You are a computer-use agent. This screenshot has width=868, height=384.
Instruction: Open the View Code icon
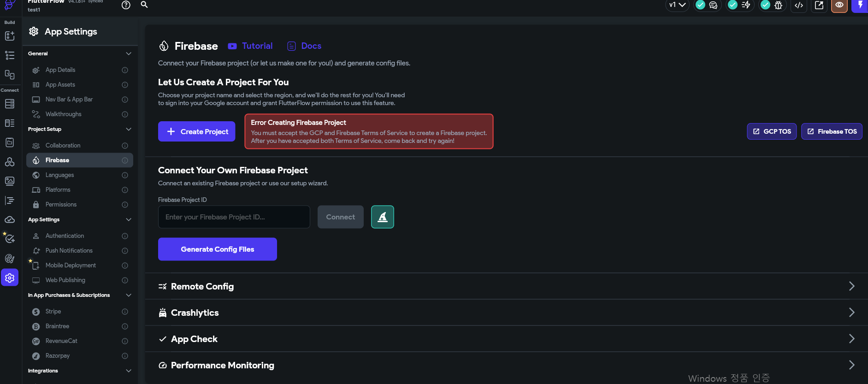pyautogui.click(x=799, y=5)
